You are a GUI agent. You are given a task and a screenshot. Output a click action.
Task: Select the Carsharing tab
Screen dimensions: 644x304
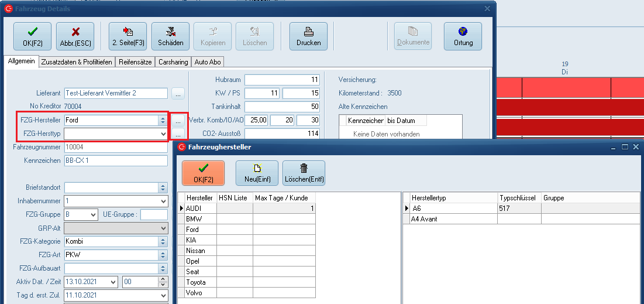pyautogui.click(x=173, y=62)
